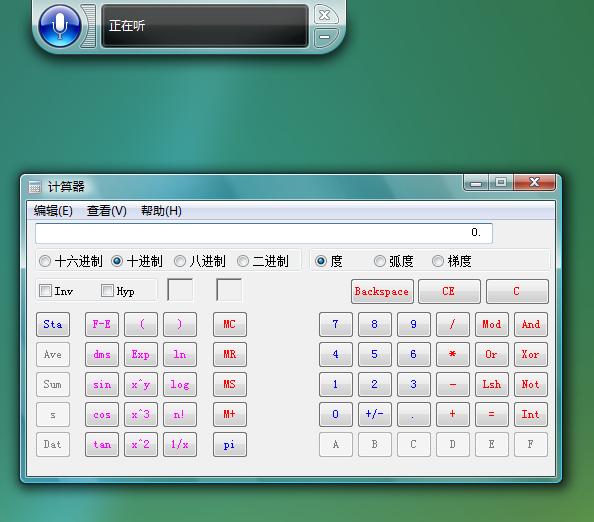Click the n! factorial key
Screen dimensions: 594x522
(180, 414)
